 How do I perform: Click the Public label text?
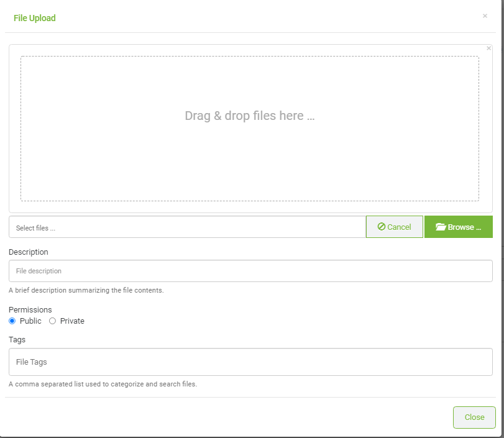tap(30, 321)
